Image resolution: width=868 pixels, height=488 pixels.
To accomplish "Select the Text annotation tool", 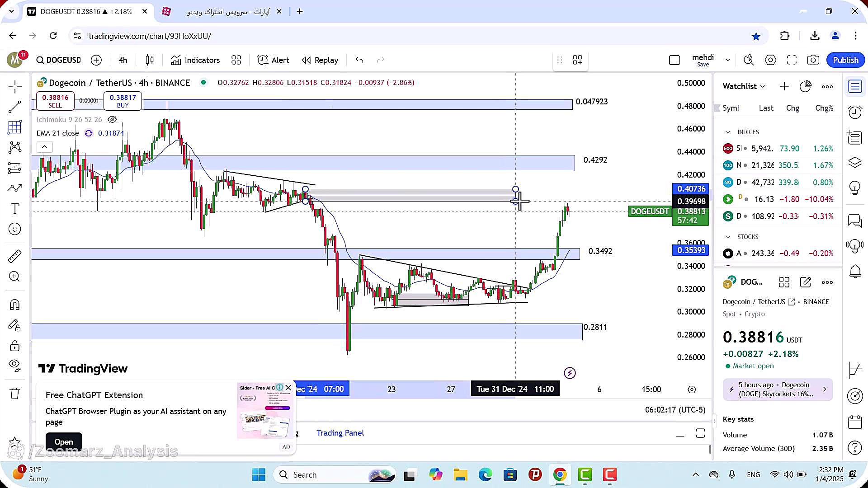I will (x=14, y=208).
